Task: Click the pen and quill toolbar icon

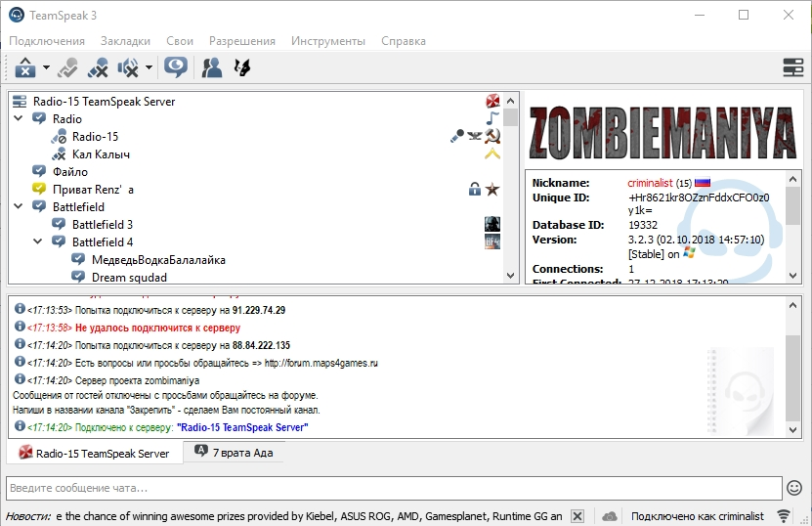Action: [241, 67]
